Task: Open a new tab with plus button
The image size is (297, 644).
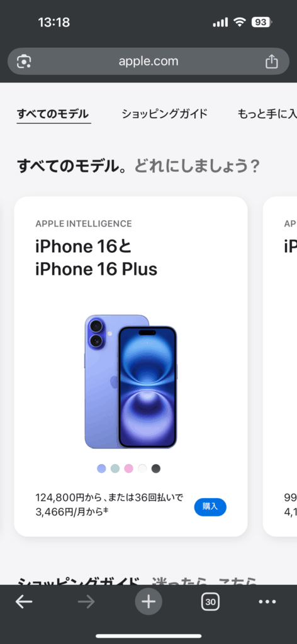Action: click(x=148, y=602)
